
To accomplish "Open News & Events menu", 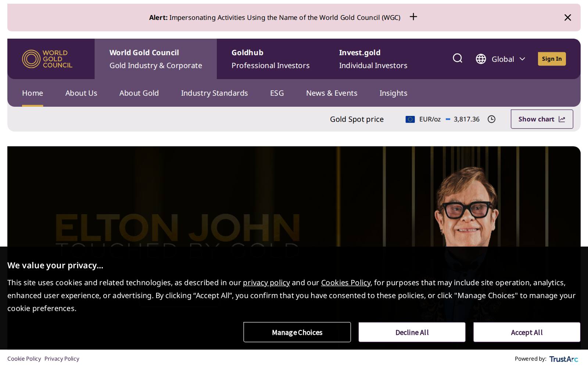I will click(331, 93).
